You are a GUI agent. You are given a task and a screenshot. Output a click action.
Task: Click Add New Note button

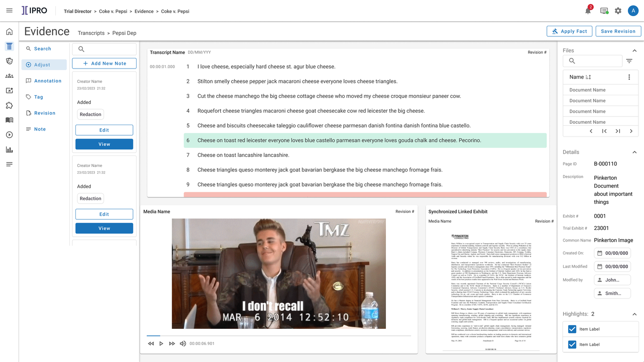click(104, 63)
